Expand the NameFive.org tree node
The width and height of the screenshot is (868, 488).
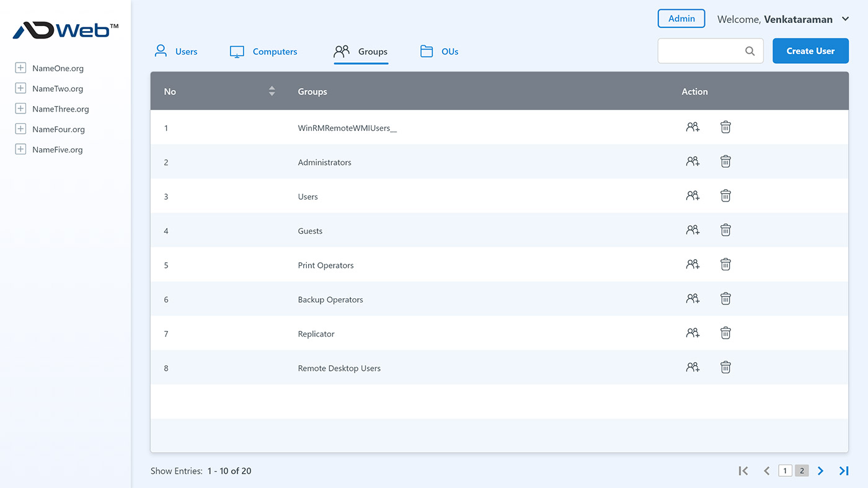point(20,149)
